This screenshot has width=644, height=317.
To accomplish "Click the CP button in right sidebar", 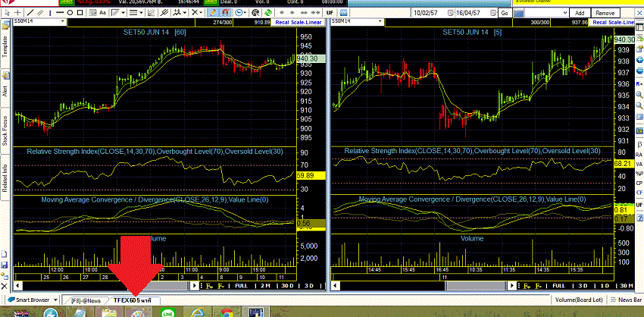I will pyautogui.click(x=639, y=183).
